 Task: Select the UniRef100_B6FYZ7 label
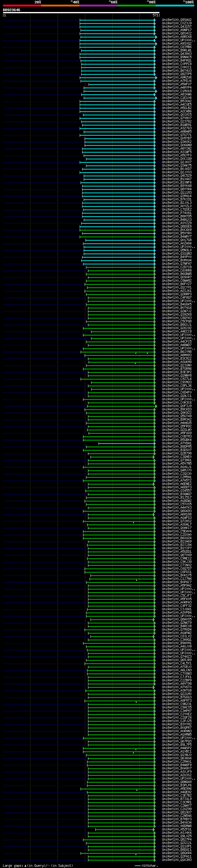coord(177,284)
